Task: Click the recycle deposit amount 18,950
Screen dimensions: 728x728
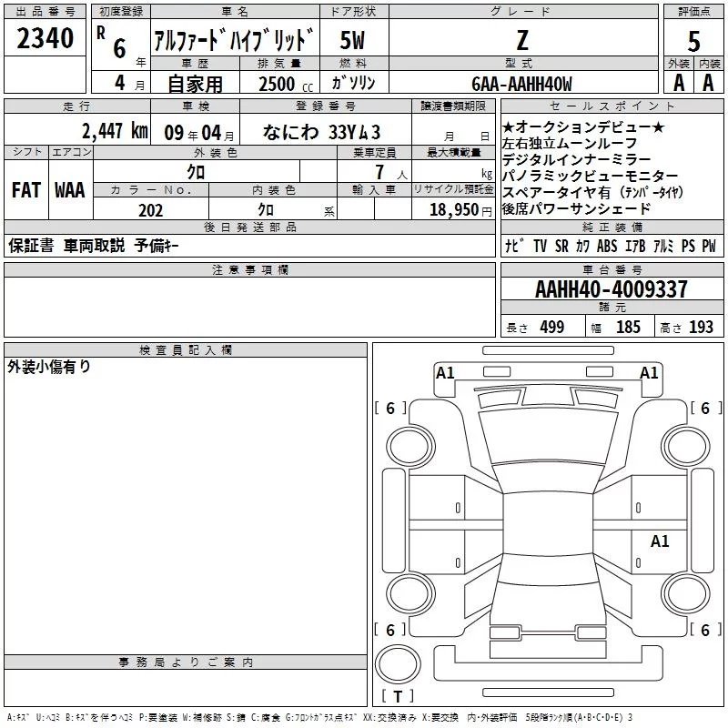Action: pyautogui.click(x=453, y=210)
